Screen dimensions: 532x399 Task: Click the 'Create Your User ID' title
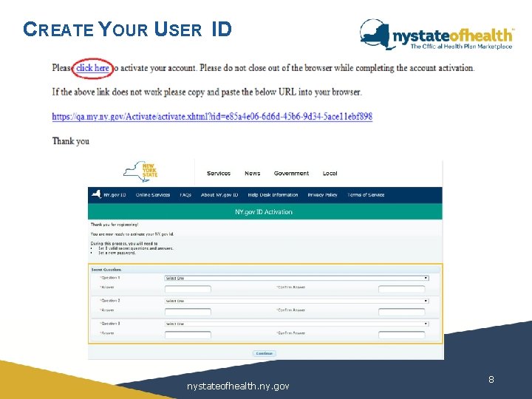[x=127, y=29]
